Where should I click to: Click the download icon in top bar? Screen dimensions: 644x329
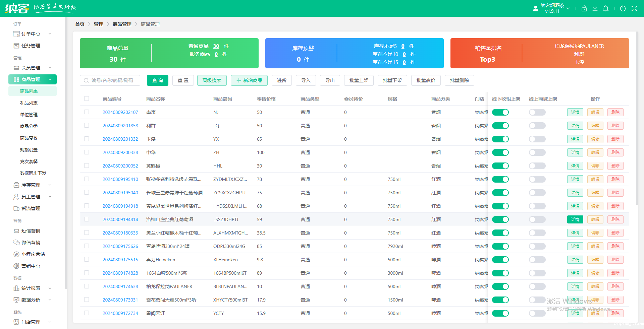click(595, 8)
